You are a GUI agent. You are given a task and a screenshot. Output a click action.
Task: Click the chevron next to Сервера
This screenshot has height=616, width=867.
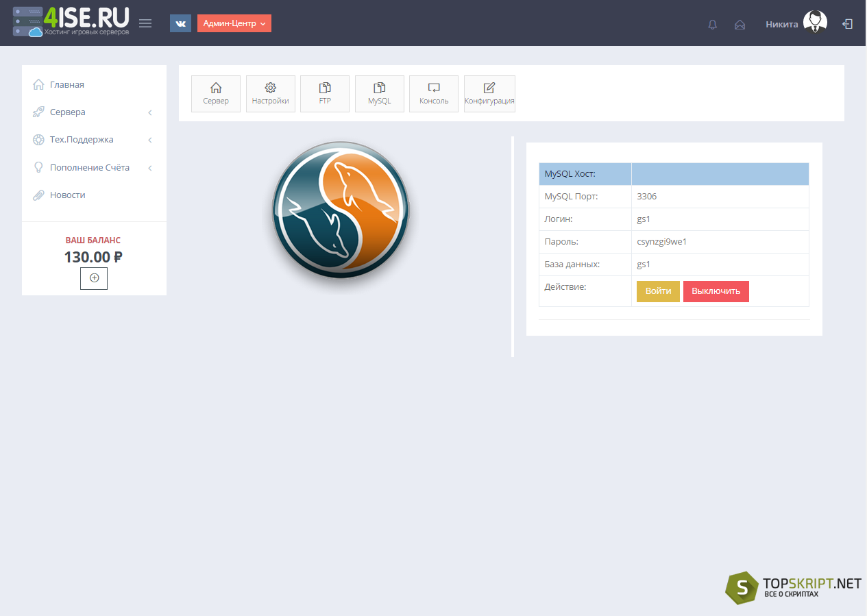click(x=150, y=112)
